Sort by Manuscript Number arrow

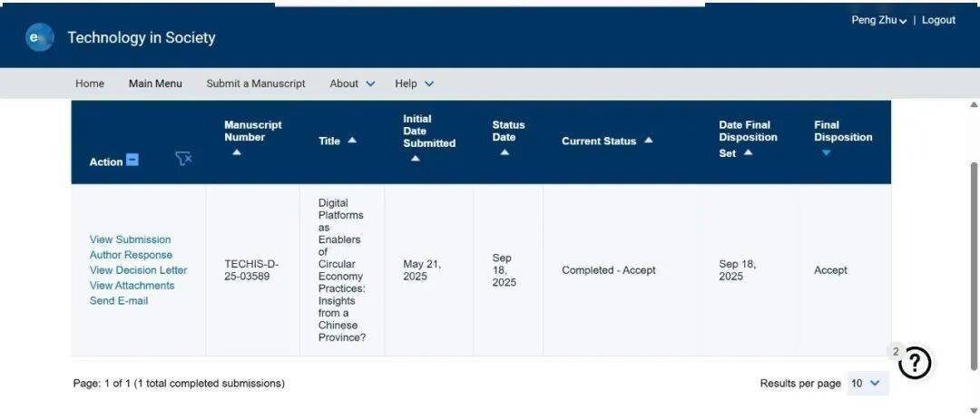click(236, 152)
